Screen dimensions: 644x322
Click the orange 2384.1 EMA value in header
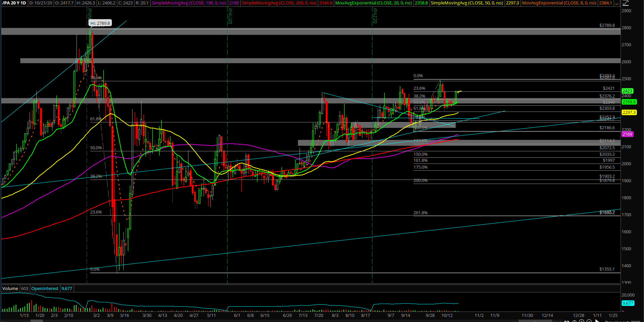coord(605,3)
